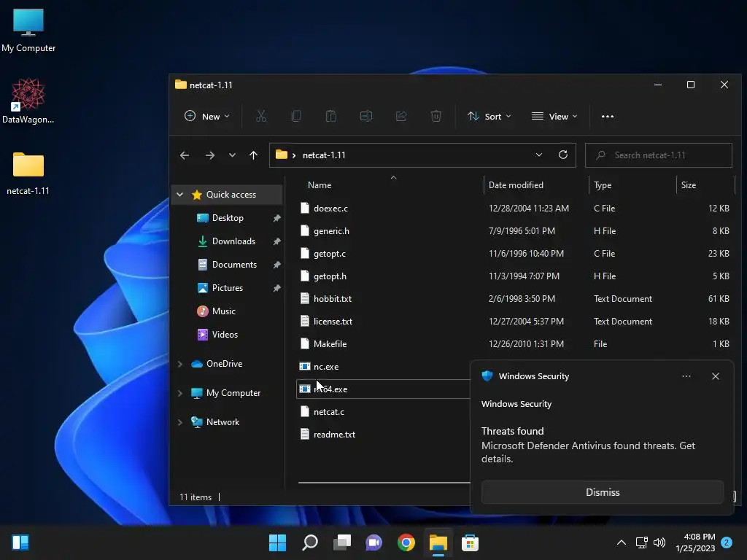Open the See more three-dots toolbar menu
747x560 pixels.
pos(608,116)
